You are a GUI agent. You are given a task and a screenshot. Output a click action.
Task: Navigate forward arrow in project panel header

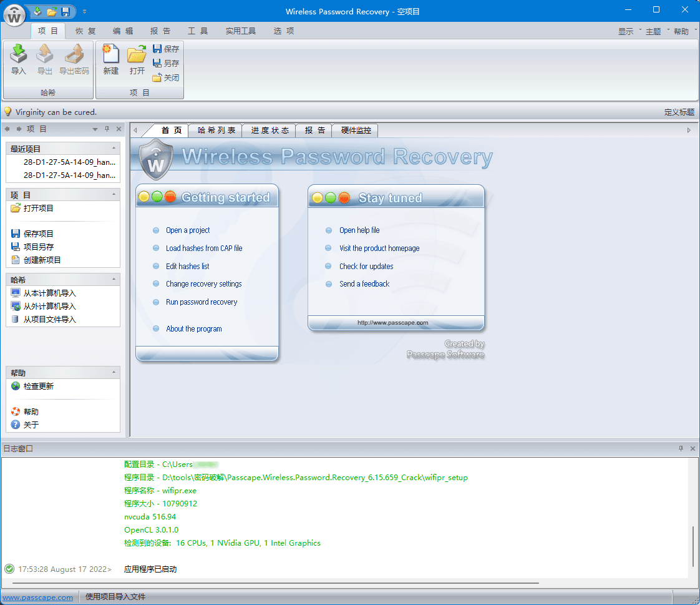pyautogui.click(x=19, y=129)
